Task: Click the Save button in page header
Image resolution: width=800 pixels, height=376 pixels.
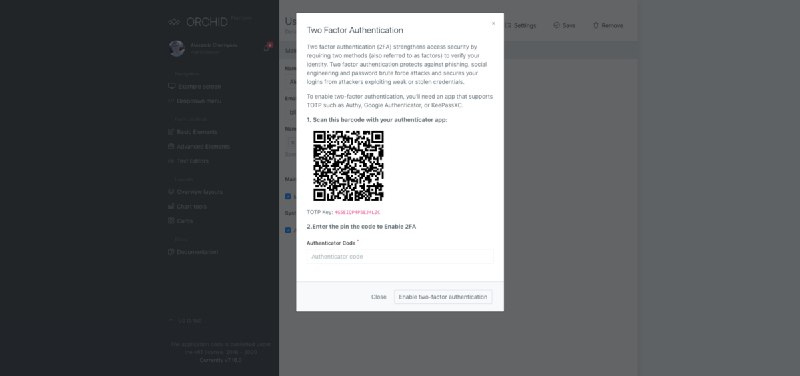Action: tap(564, 25)
